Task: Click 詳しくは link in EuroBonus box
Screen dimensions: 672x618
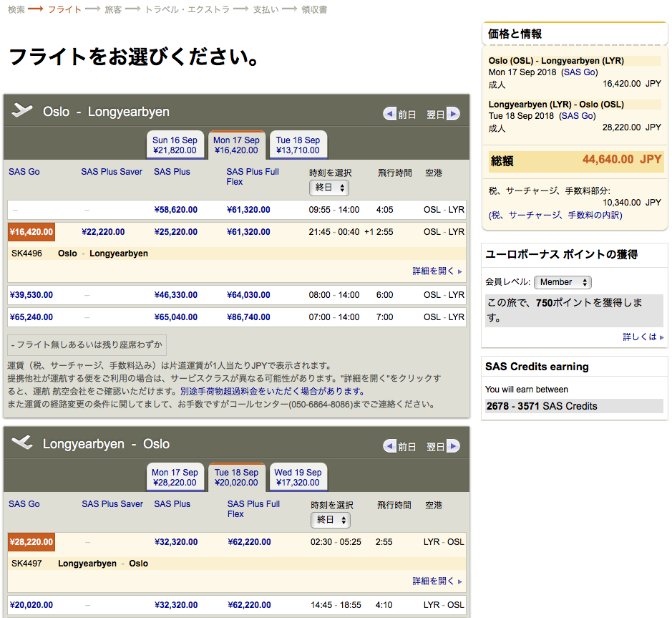Action: pos(643,337)
